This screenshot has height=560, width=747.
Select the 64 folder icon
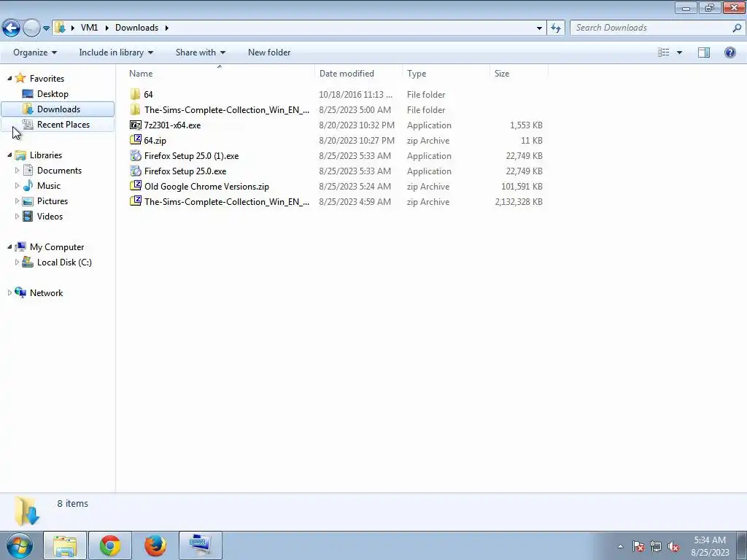pos(135,94)
